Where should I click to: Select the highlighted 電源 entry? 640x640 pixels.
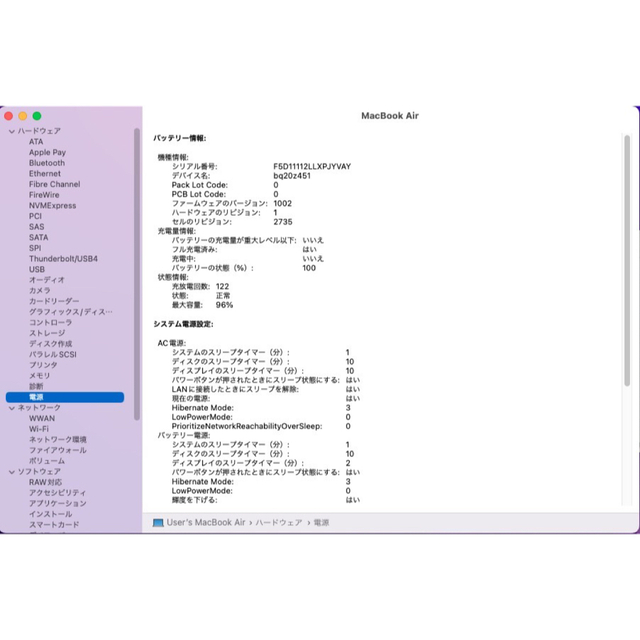(x=65, y=397)
